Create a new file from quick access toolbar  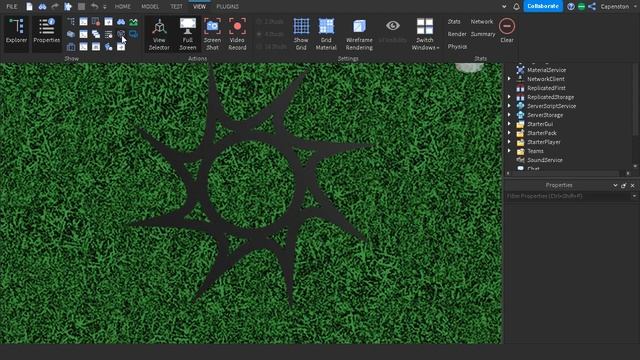[x=29, y=7]
